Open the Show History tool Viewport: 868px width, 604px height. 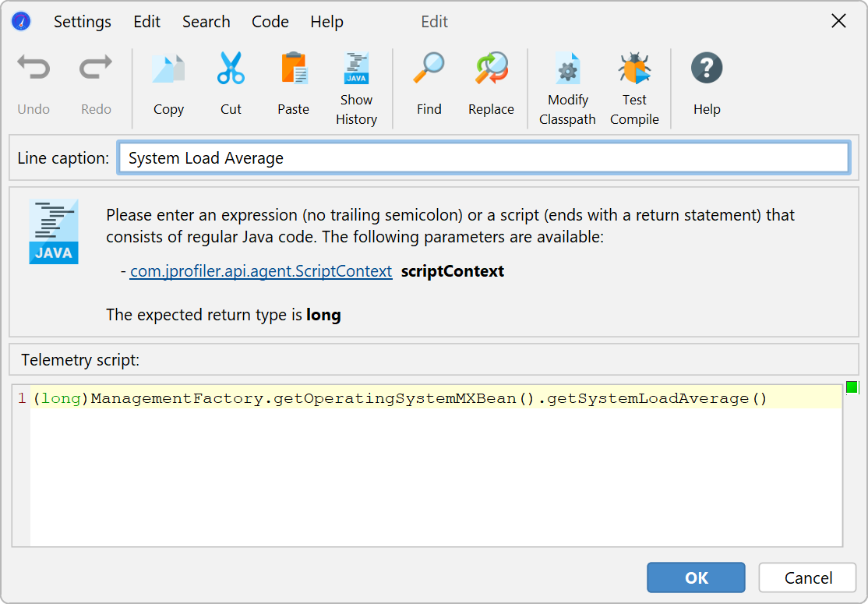pos(356,69)
